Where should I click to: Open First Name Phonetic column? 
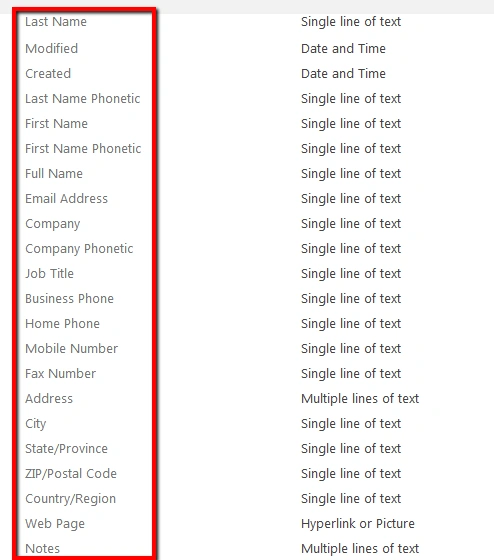coord(83,149)
